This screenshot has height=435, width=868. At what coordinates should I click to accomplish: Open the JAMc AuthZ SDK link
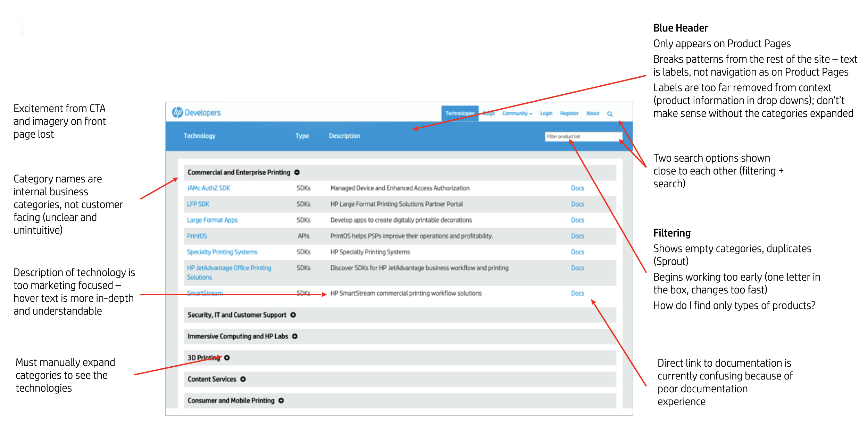208,188
